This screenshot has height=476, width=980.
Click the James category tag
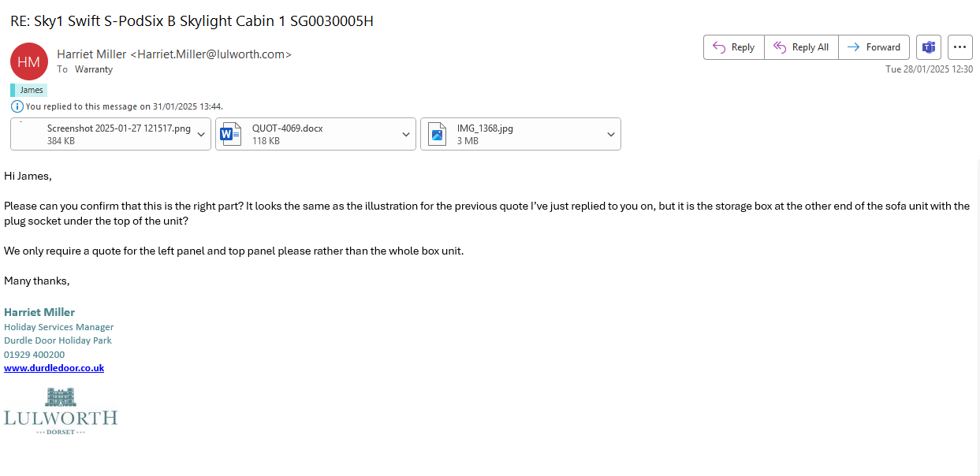(x=32, y=90)
